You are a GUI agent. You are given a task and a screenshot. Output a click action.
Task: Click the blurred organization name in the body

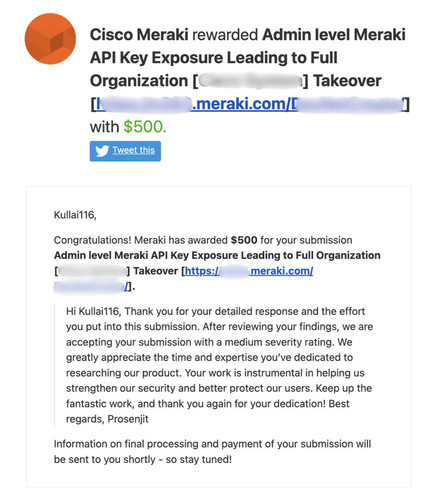[x=92, y=271]
